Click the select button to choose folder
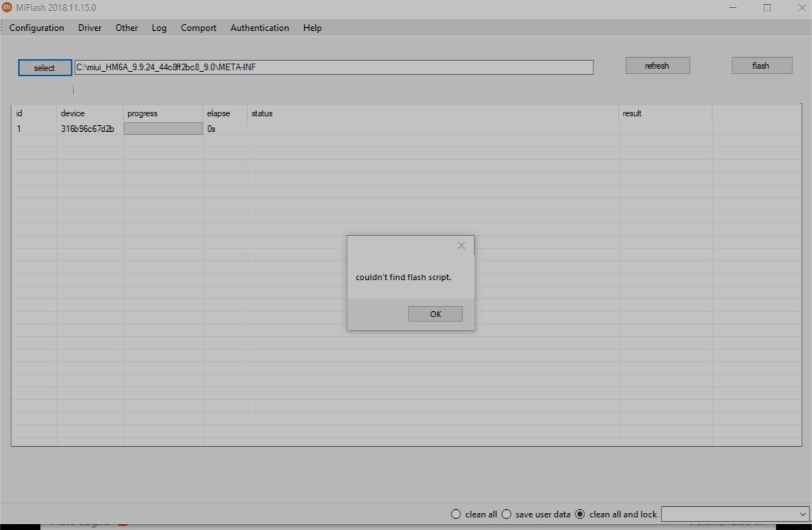 [x=45, y=68]
